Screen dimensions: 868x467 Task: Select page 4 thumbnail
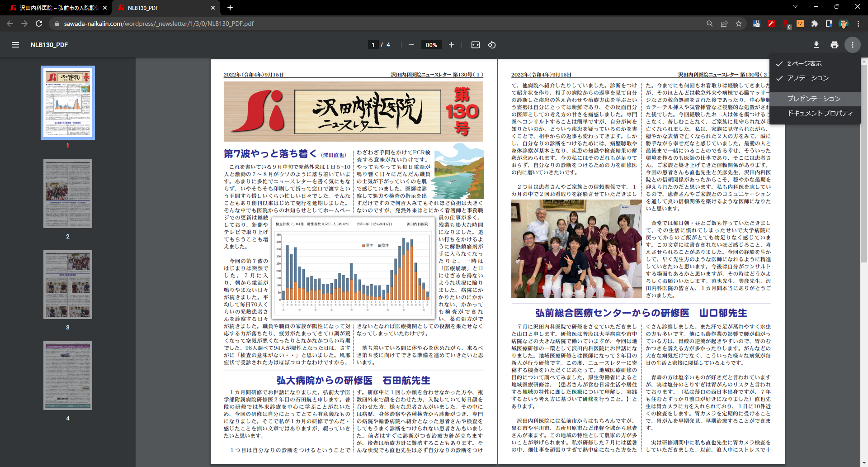pos(68,376)
